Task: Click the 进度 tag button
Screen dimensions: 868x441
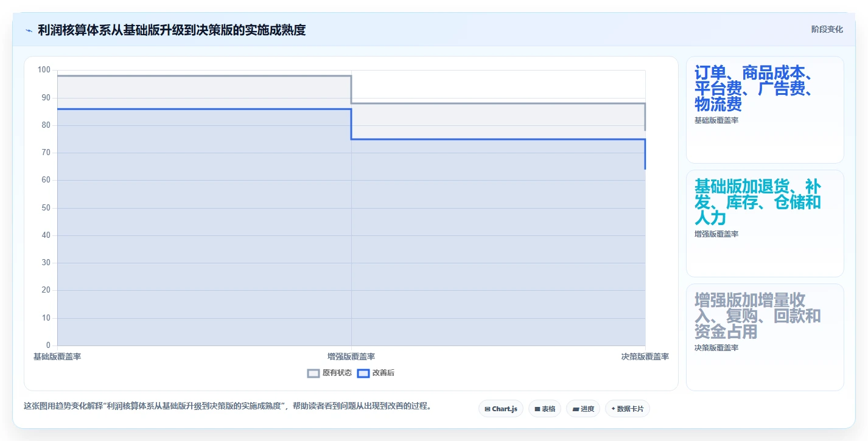Action: [x=583, y=409]
